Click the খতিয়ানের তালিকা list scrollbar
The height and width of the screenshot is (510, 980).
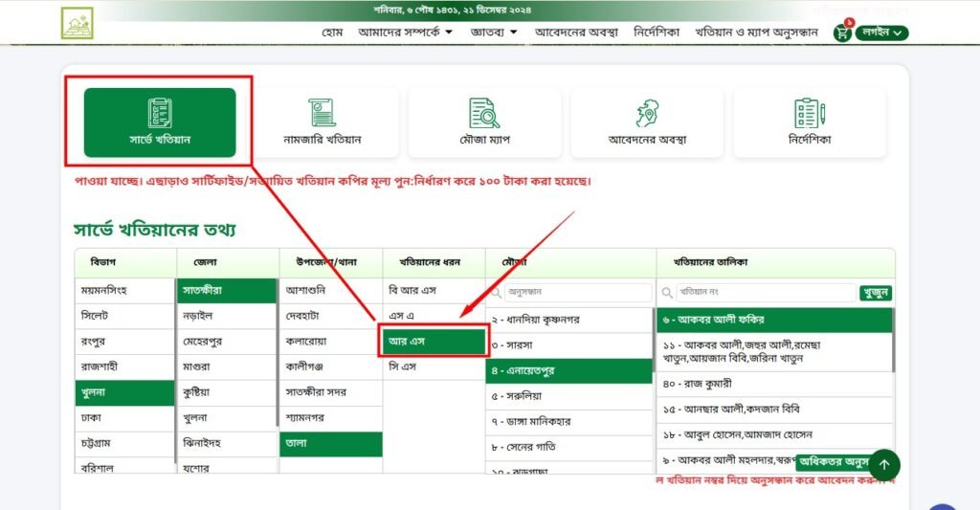click(893, 341)
